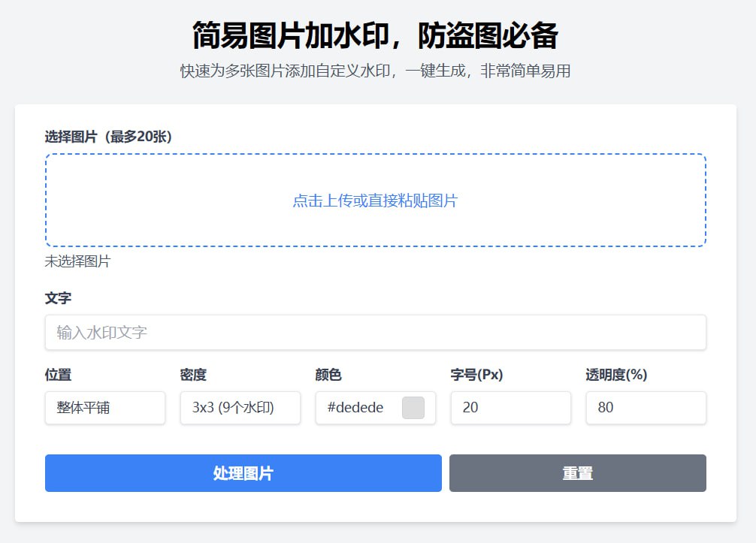756x543 pixels.
Task: Open the 位置 dropdown showing 整体平铺
Action: 105,408
